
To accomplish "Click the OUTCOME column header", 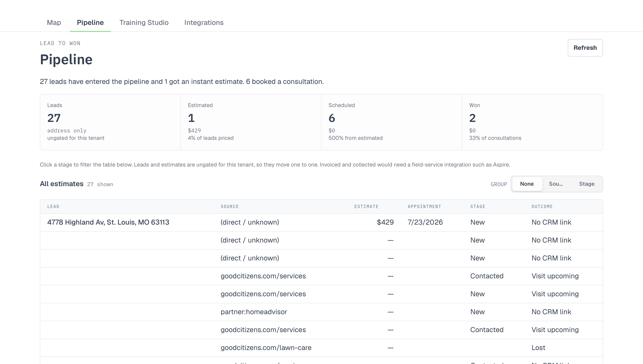I will [542, 206].
